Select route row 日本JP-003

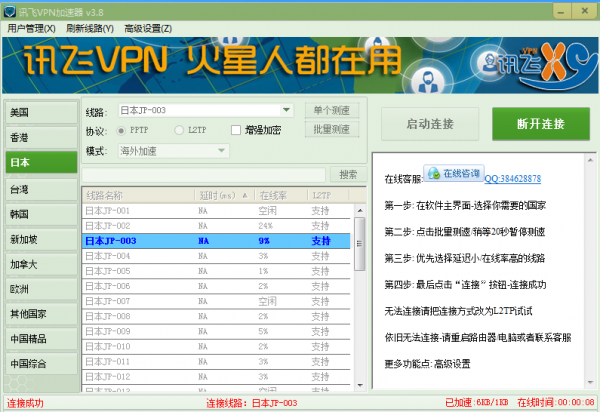click(216, 241)
